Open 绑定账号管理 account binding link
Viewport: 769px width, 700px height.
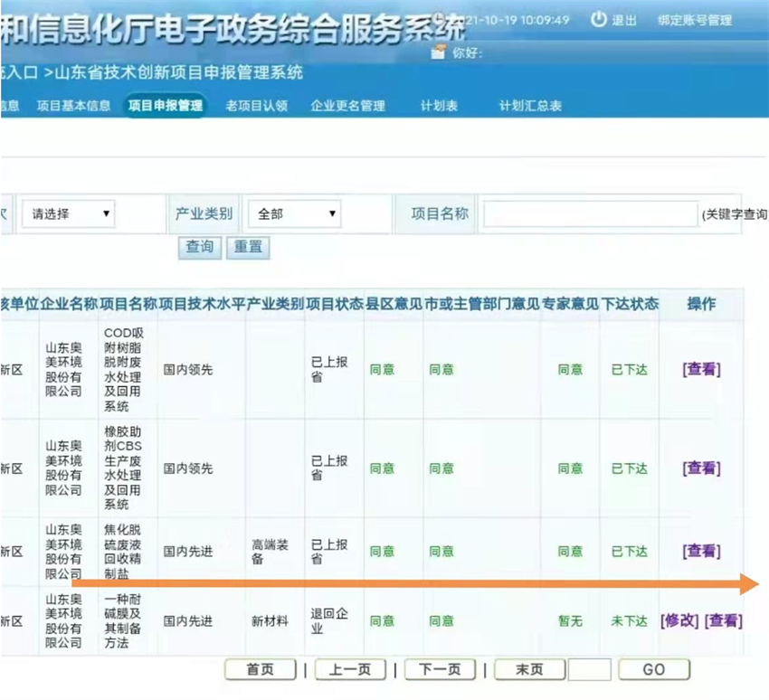coord(695,20)
